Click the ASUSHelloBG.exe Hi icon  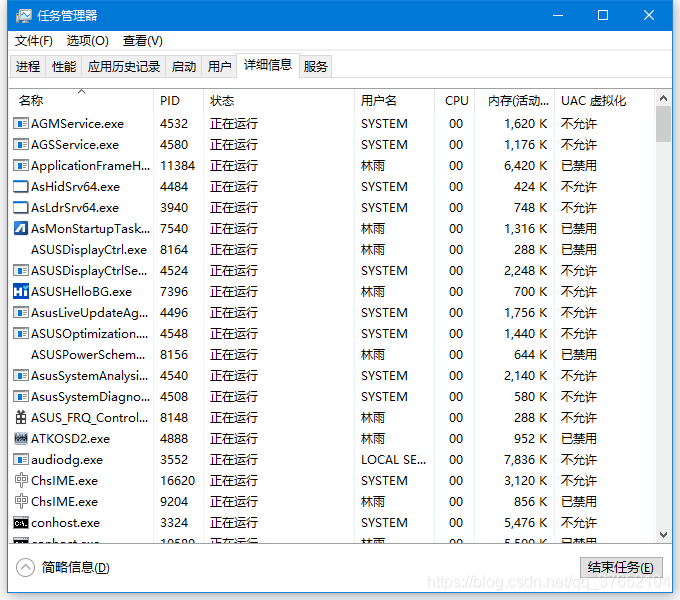pyautogui.click(x=21, y=291)
